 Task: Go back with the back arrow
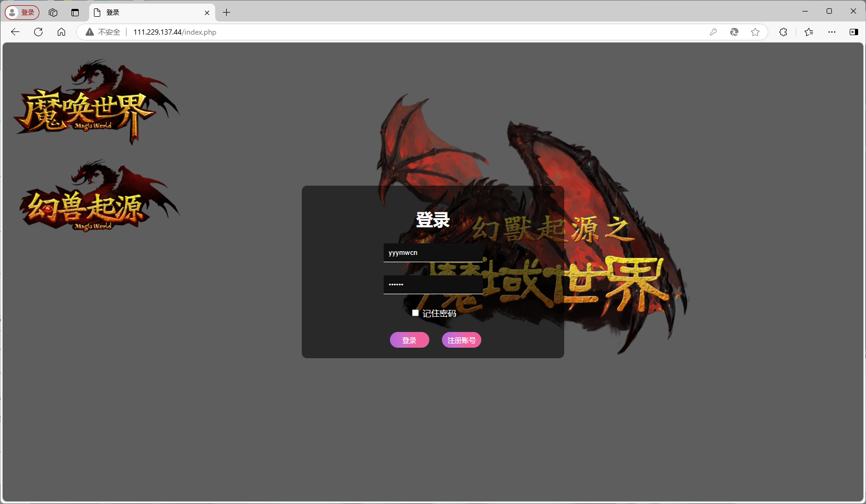click(x=15, y=32)
